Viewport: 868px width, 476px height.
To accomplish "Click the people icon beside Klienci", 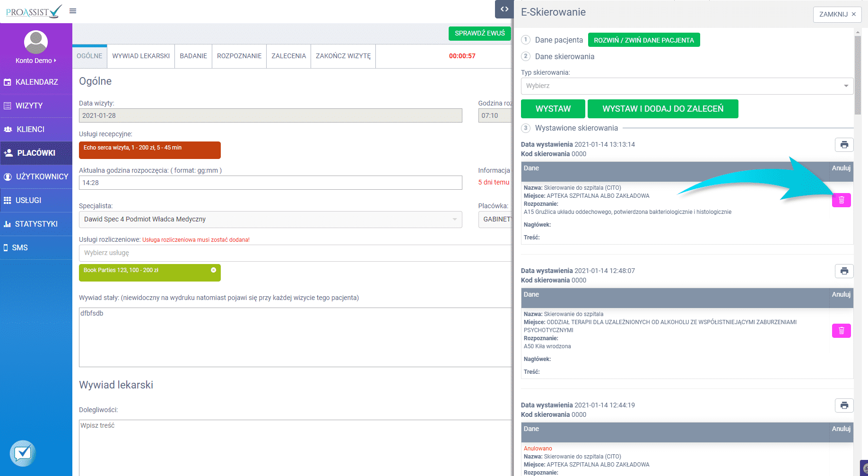I will [x=8, y=129].
